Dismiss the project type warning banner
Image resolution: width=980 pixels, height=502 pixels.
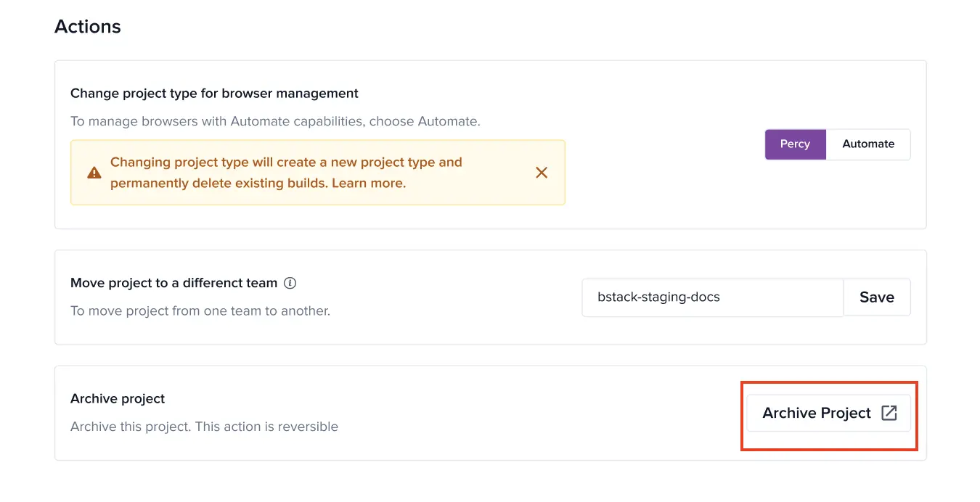(541, 173)
